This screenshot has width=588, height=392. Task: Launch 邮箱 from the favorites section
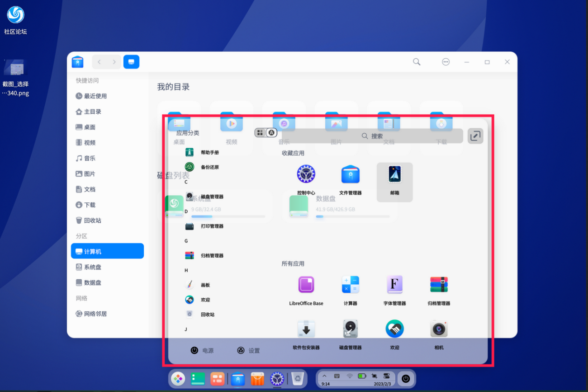(x=395, y=182)
